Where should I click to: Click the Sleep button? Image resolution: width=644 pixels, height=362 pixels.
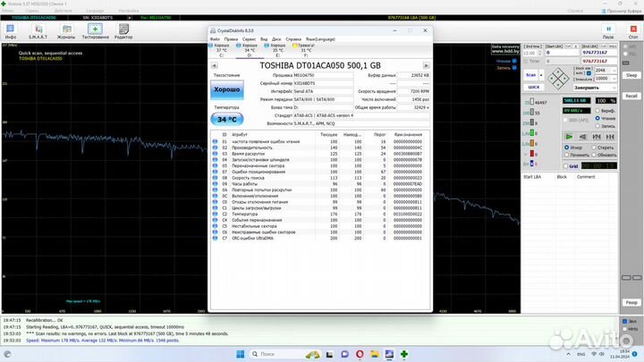pos(631,77)
